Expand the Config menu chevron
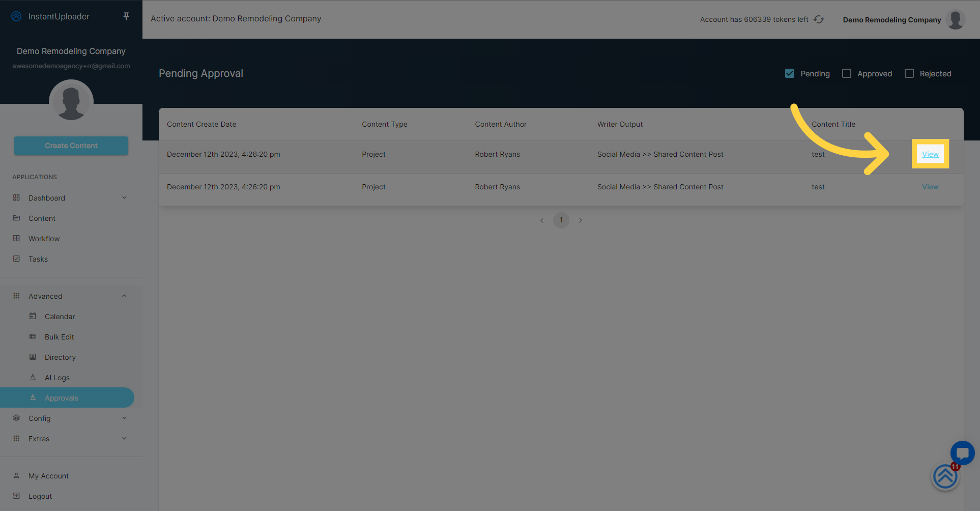 click(x=124, y=418)
